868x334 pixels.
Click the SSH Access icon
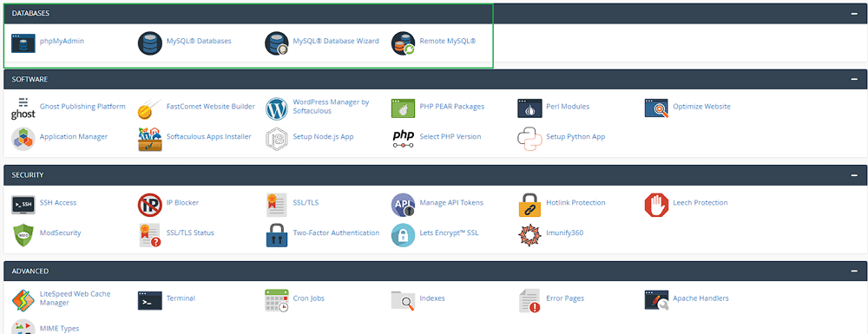23,205
